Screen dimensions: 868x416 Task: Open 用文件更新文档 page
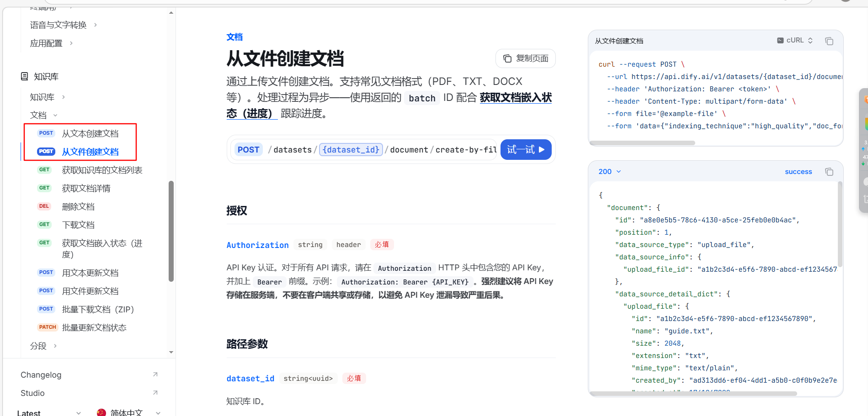click(90, 291)
